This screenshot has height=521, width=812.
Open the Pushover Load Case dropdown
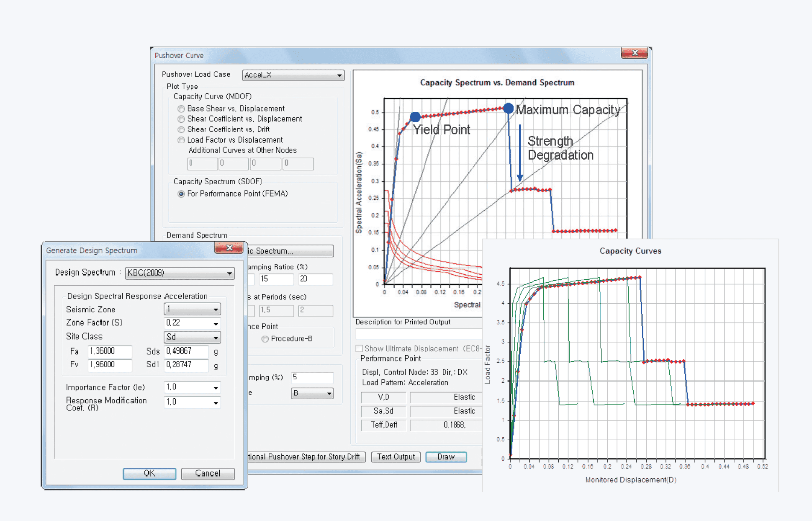(x=293, y=75)
